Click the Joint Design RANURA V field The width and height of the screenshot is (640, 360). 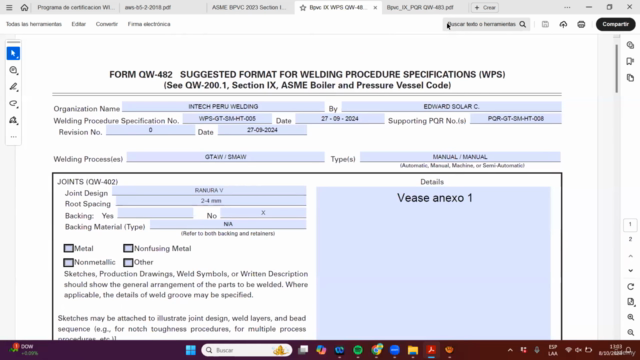coord(209,190)
